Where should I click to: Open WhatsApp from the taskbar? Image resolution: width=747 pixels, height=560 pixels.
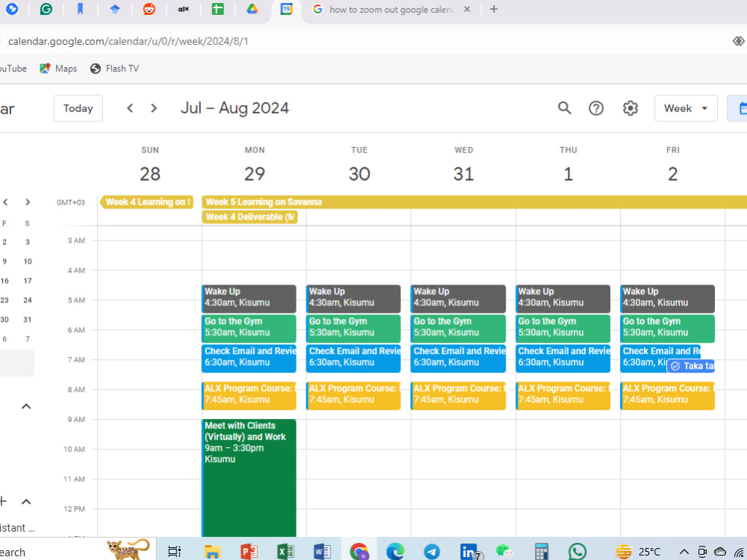[577, 552]
